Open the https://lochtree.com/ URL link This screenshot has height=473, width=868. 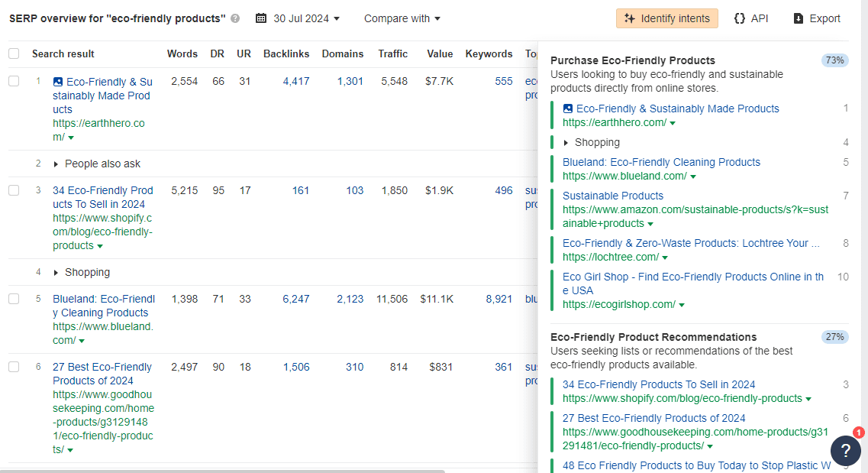point(611,257)
